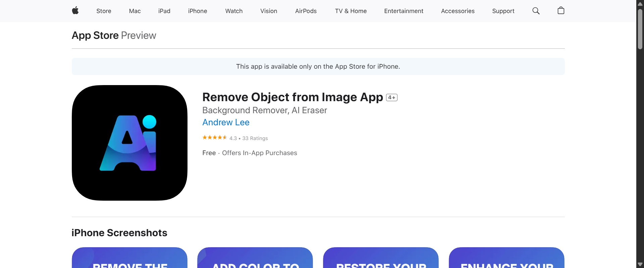
Task: Open the AirPods navigation item
Action: click(x=306, y=11)
